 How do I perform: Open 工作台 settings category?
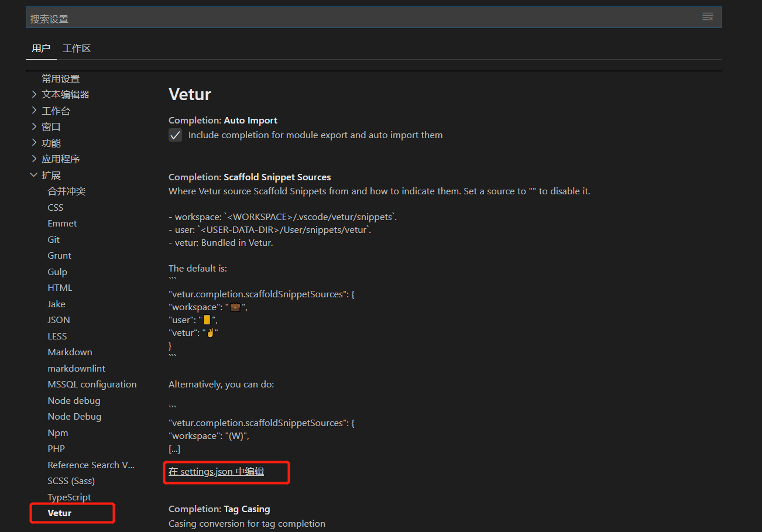56,111
